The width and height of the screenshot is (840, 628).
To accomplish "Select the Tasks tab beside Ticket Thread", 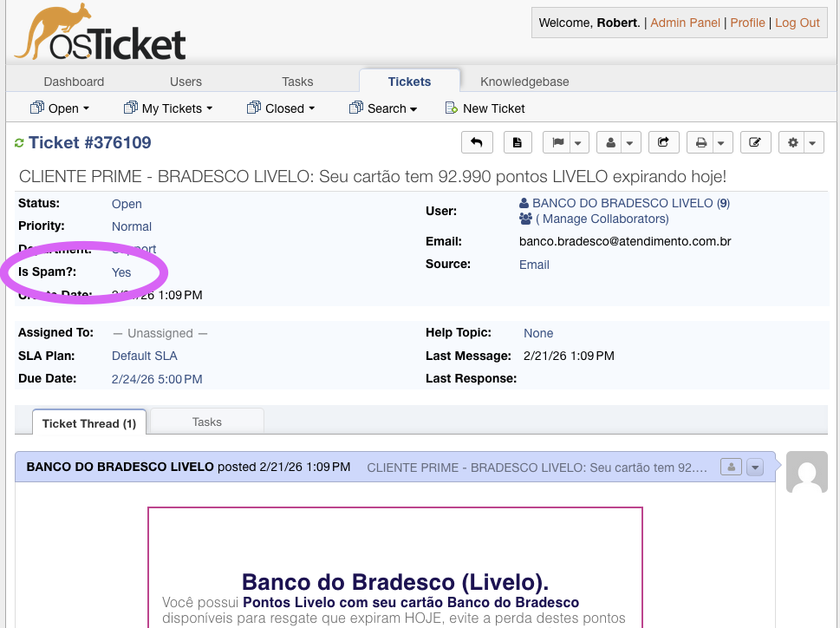I will coord(207,422).
